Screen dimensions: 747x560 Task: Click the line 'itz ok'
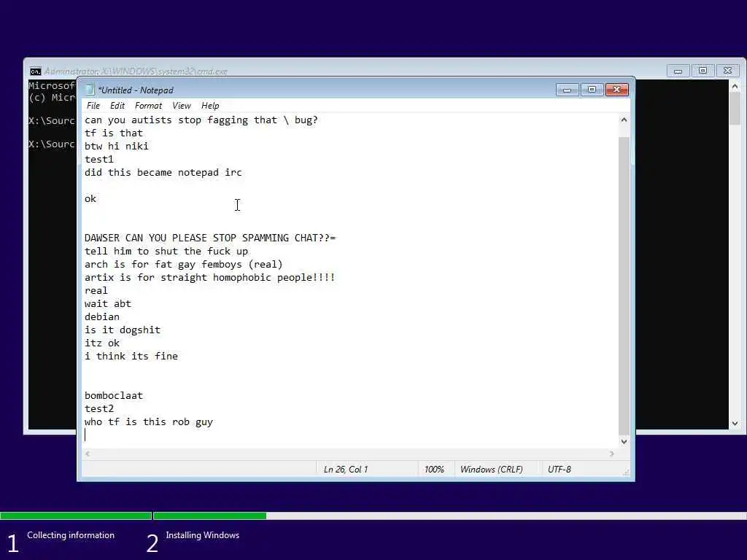tap(102, 343)
